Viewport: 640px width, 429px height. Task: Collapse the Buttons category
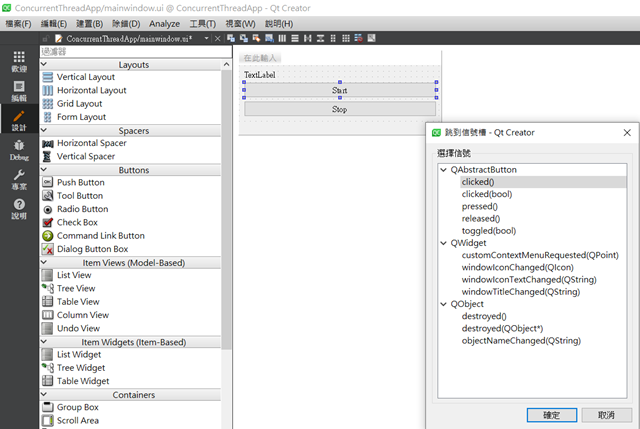tap(44, 170)
